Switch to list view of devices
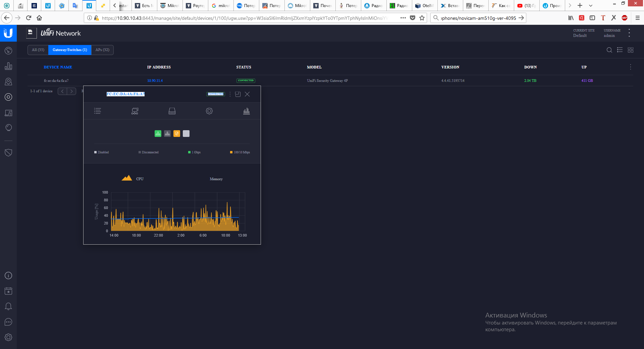Screen dimensions: 644x349 coord(620,50)
